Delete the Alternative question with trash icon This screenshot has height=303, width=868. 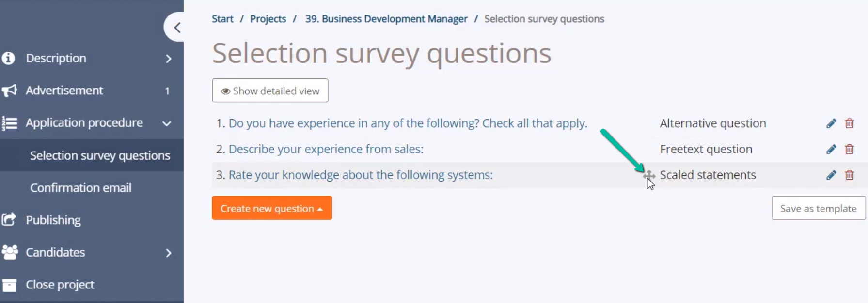pos(849,123)
